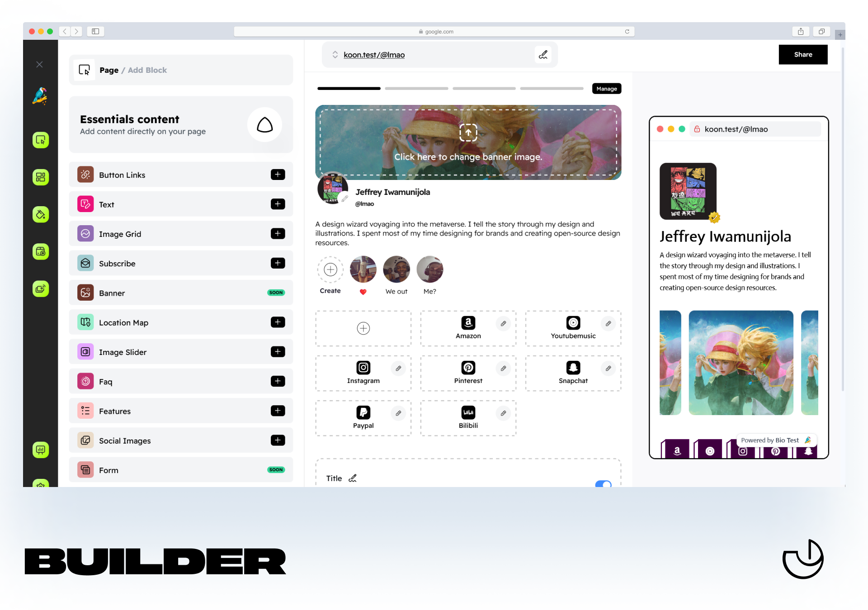Click the Subscribe add icon
This screenshot has width=868, height=610.
click(x=278, y=263)
